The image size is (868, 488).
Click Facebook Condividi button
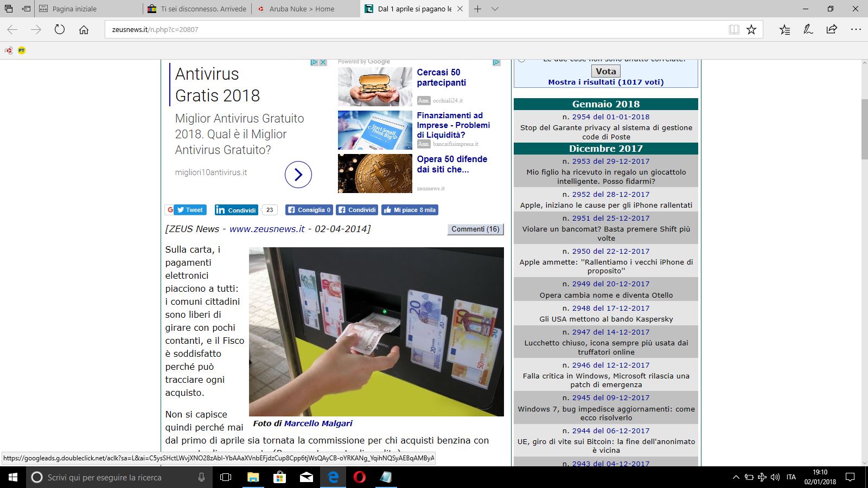coord(357,210)
